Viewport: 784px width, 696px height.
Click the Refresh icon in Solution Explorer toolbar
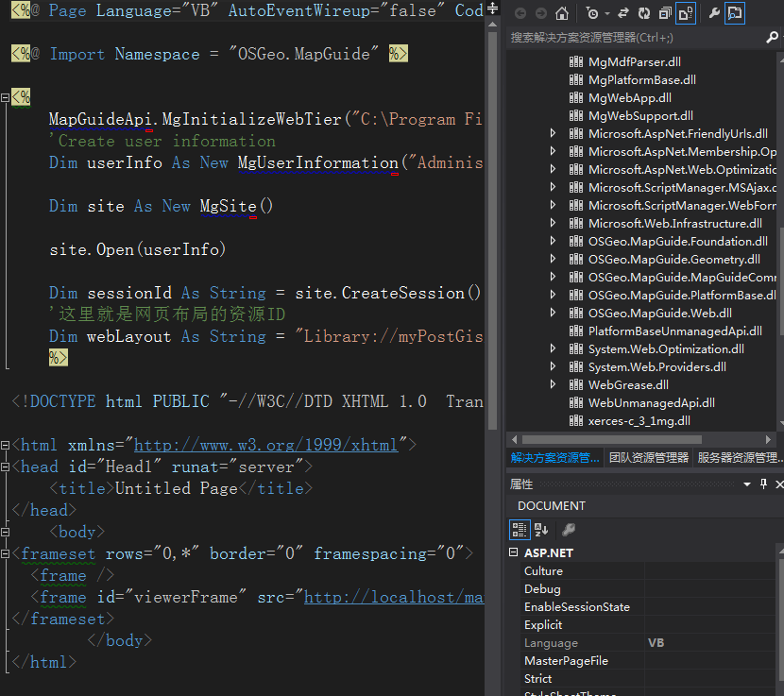643,13
